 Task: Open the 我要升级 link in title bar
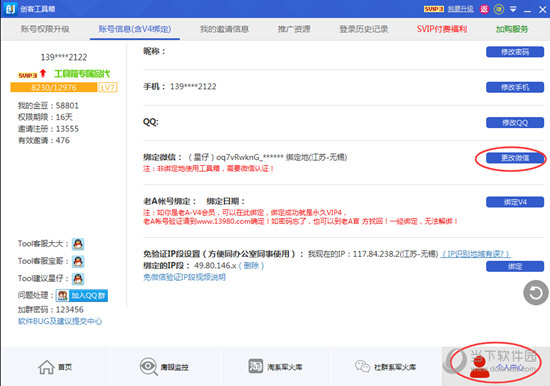click(x=461, y=9)
